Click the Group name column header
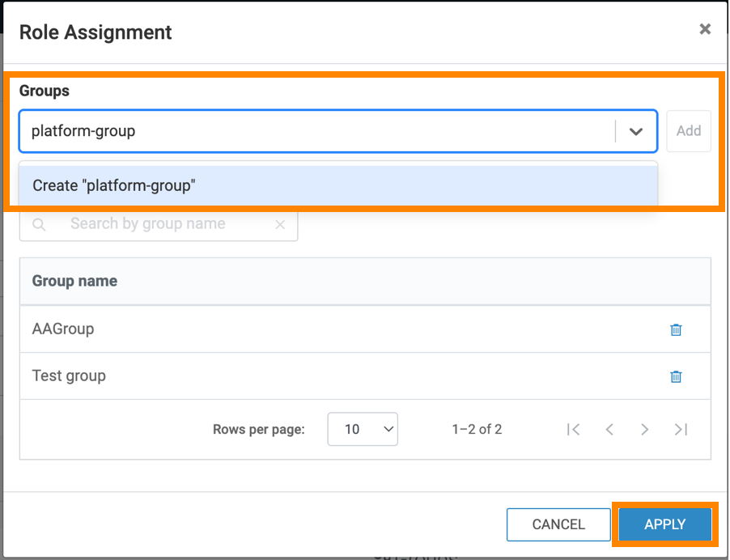Image resolution: width=730 pixels, height=560 pixels. pyautogui.click(x=74, y=282)
